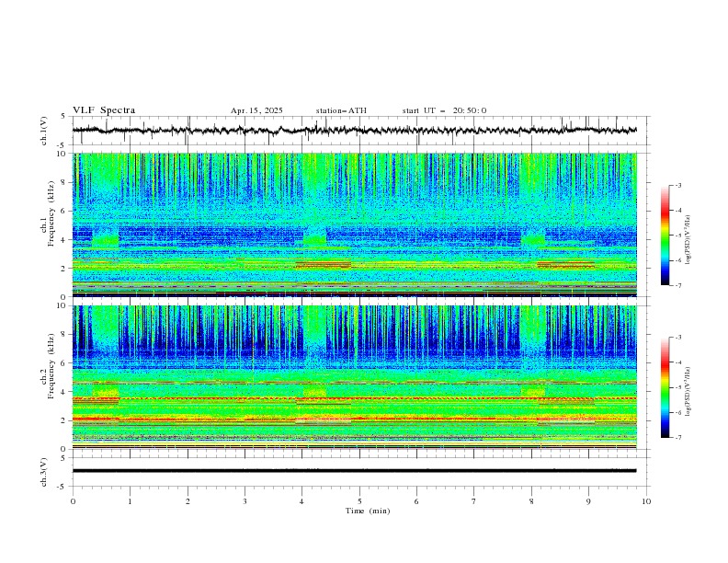Click the "-3" tick on ch.1 colorbar
The width and height of the screenshot is (728, 563).
click(x=678, y=185)
